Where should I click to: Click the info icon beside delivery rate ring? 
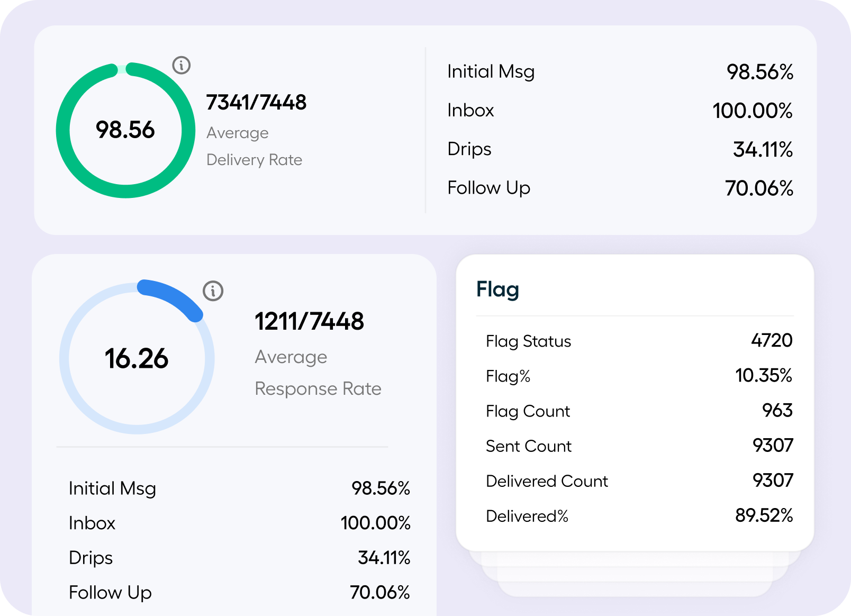[x=182, y=65]
